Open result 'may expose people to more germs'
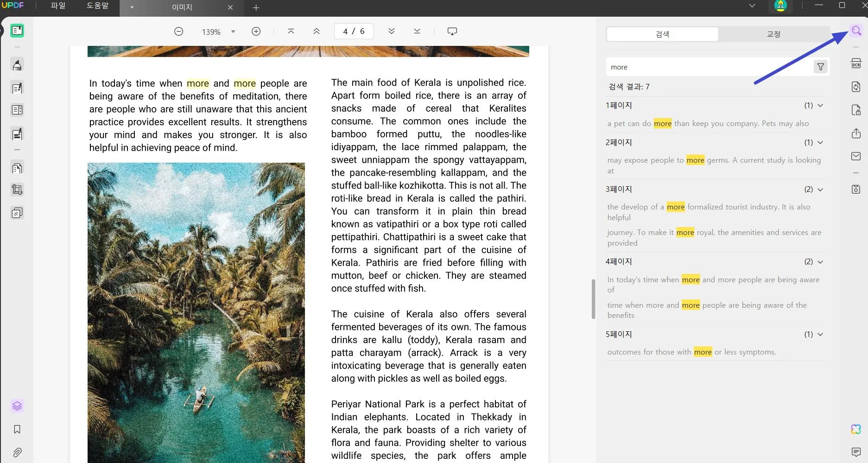Screen dimensions: 868x463 (714, 165)
